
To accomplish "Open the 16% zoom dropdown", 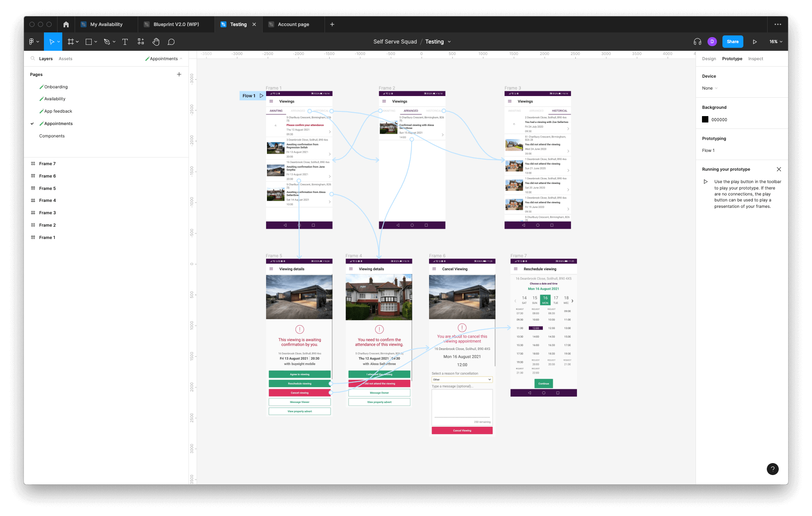I will [776, 42].
